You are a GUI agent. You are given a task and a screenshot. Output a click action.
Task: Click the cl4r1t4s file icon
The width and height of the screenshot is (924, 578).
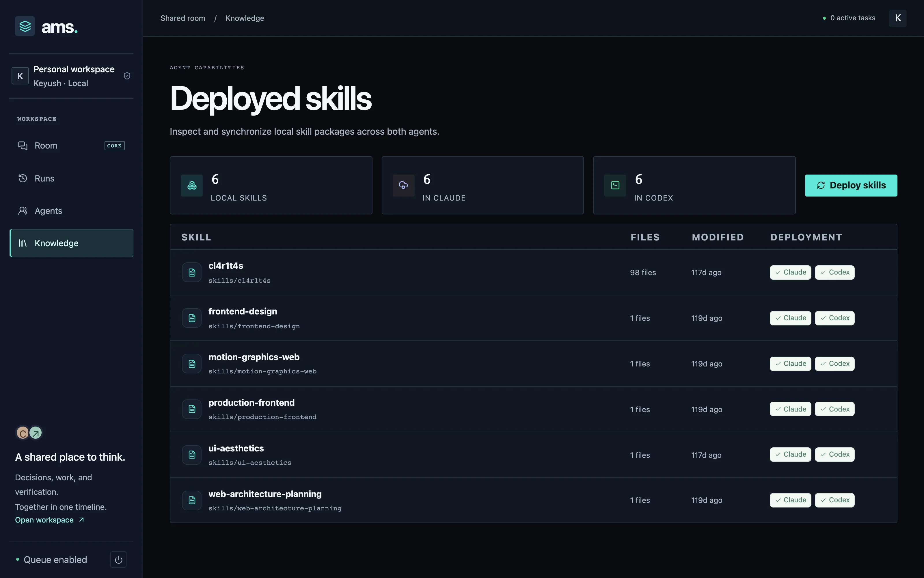[192, 272]
